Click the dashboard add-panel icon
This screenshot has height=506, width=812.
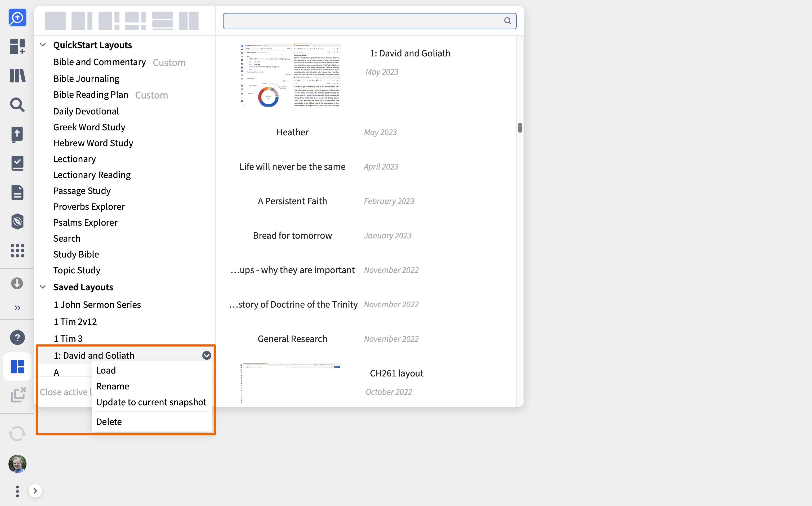[x=17, y=47]
